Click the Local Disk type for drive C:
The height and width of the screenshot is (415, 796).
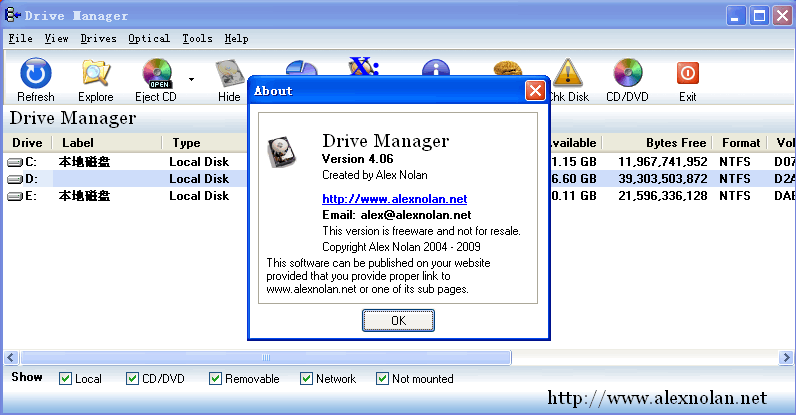[x=199, y=162]
